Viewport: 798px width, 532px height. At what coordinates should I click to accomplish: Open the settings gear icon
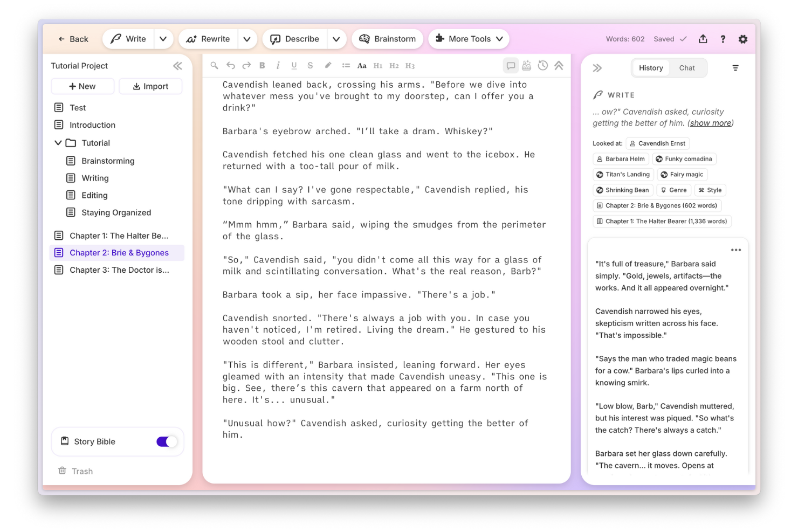pyautogui.click(x=743, y=39)
